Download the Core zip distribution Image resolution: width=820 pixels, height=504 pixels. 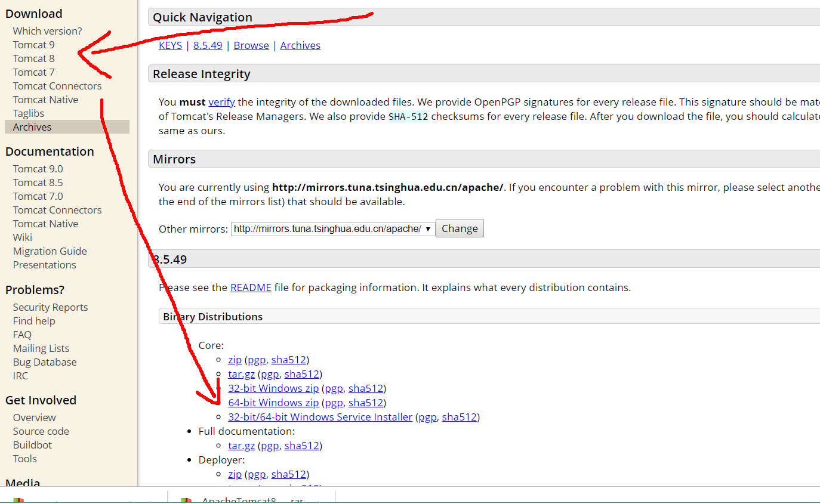pos(235,360)
